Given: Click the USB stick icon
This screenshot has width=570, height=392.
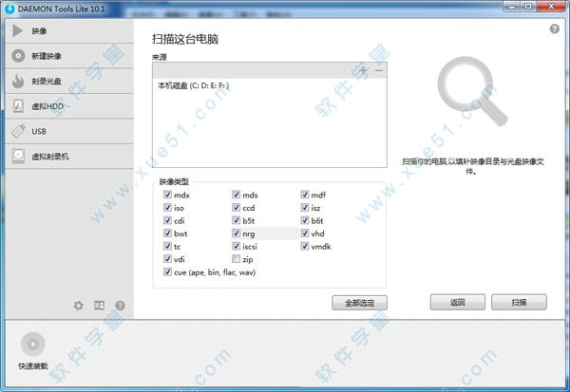Looking at the screenshot, I should (x=18, y=131).
